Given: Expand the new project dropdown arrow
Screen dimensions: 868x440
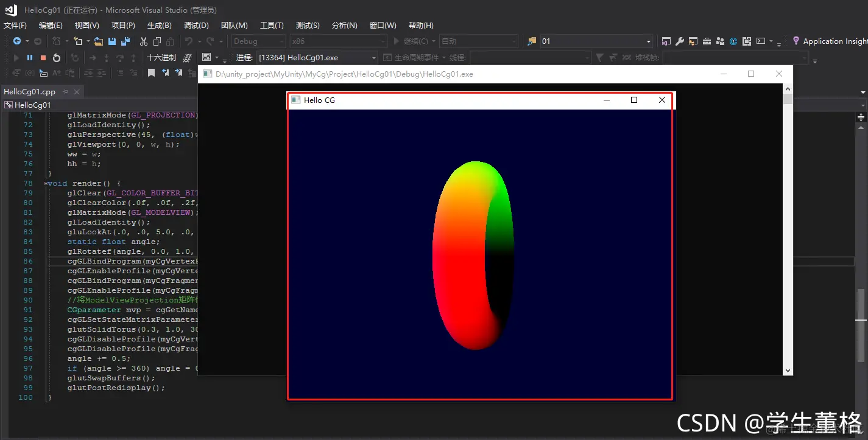Looking at the screenshot, I should (88, 41).
